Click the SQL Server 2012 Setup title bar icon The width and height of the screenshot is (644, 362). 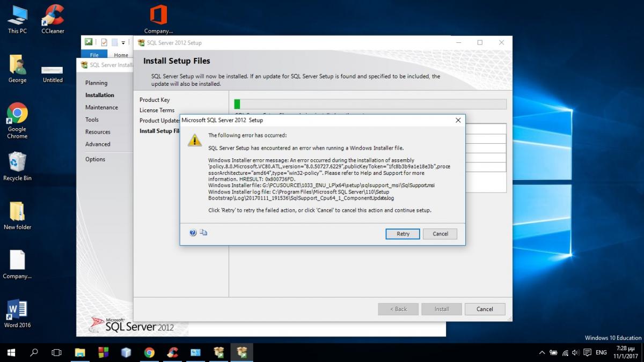coord(142,42)
